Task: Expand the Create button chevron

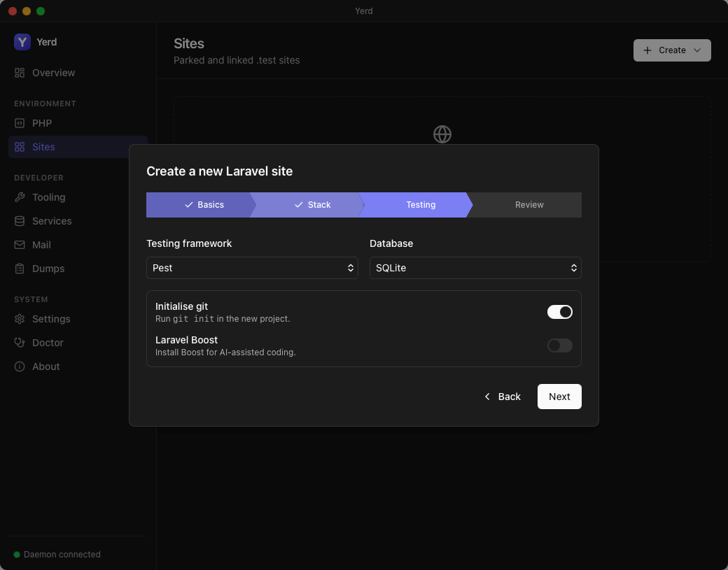Action: pyautogui.click(x=697, y=50)
